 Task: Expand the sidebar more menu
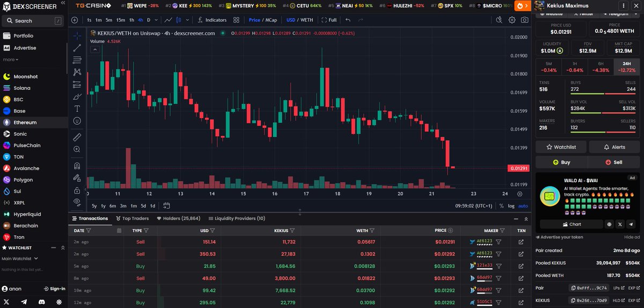point(11,60)
